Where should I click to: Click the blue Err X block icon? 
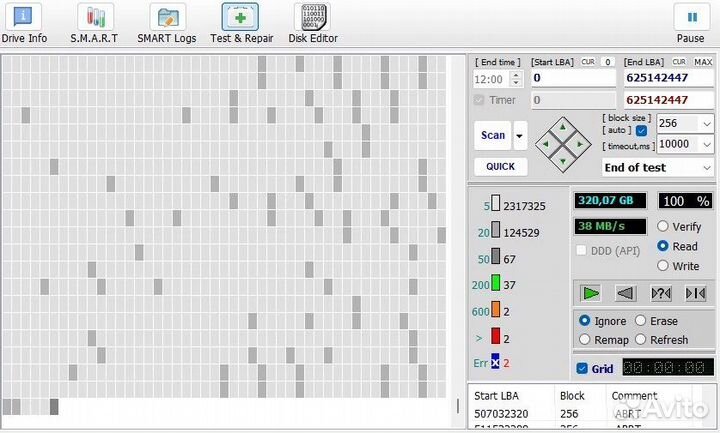(x=495, y=361)
